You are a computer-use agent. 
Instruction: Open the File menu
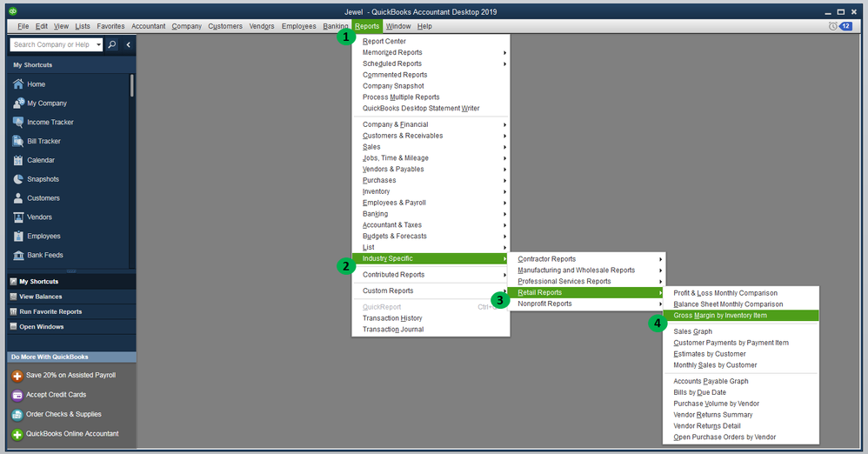(23, 26)
